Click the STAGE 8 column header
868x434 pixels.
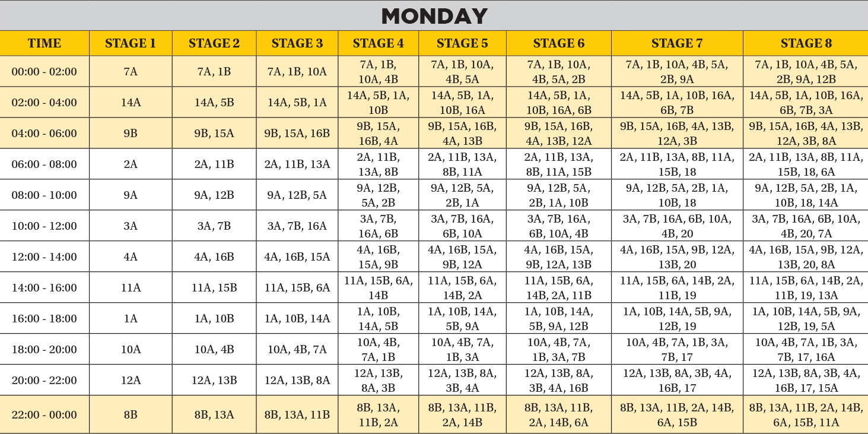pos(806,43)
